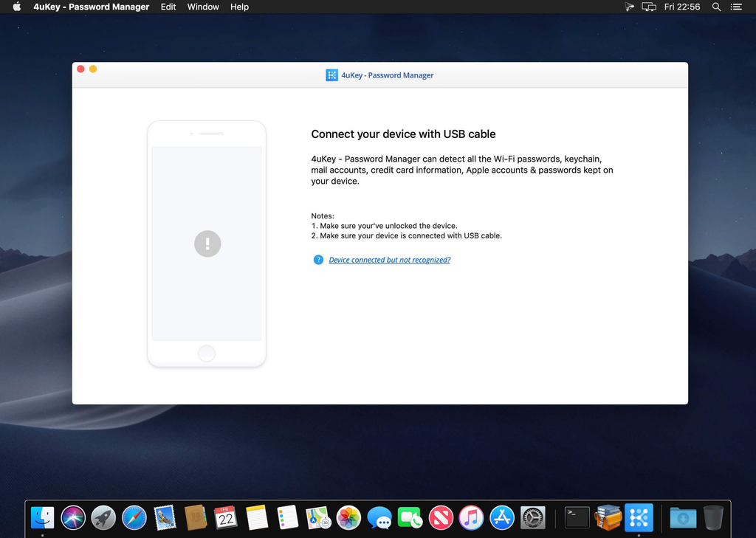Screen dimensions: 756x538
Task: Click the 4uKey icon in the title bar
Action: [x=331, y=75]
